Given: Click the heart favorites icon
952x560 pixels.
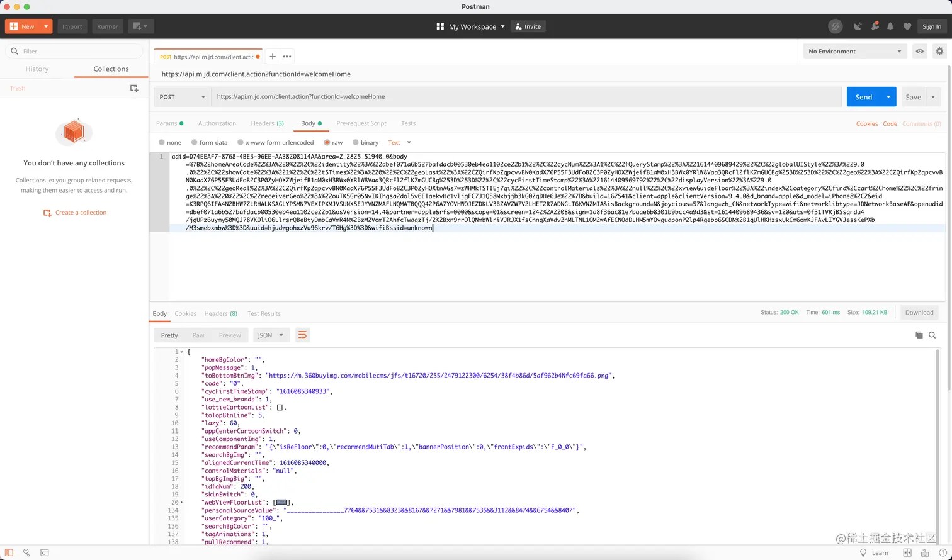Looking at the screenshot, I should click(x=907, y=26).
